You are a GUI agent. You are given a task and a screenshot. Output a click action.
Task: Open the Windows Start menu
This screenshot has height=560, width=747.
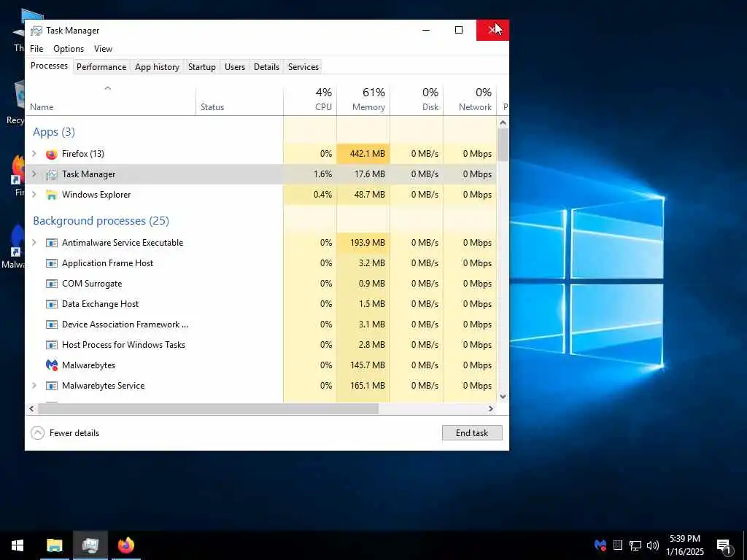tap(18, 545)
